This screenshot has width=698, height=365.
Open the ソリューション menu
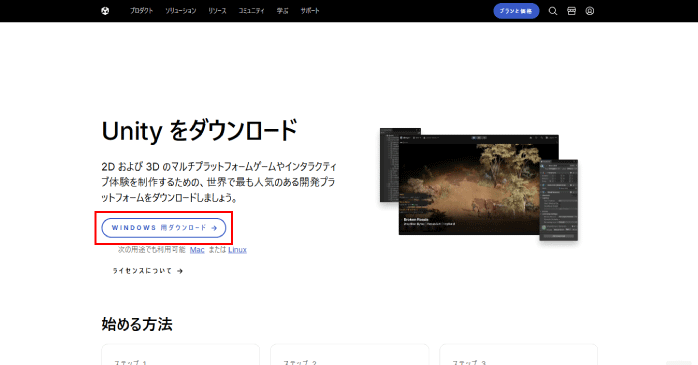click(181, 11)
